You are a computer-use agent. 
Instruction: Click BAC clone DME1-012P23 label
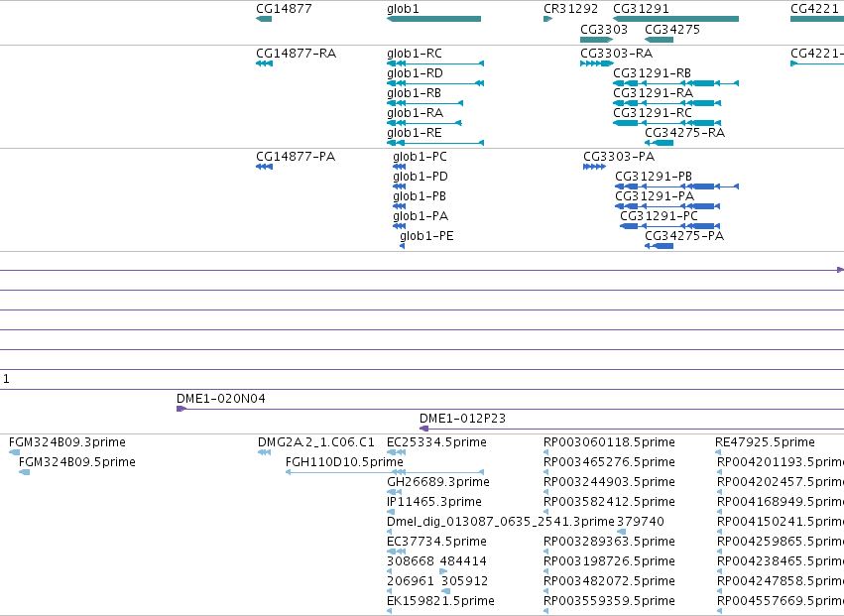tap(462, 419)
